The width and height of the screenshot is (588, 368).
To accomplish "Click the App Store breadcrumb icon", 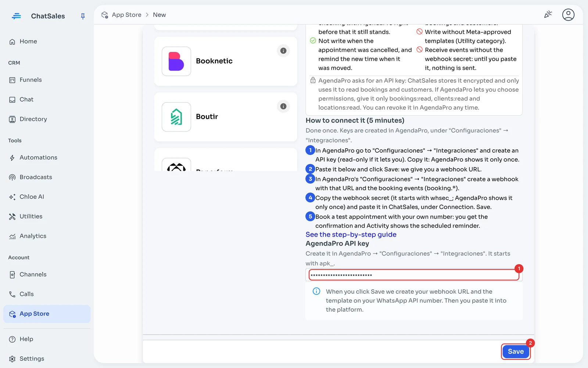I will pos(105,15).
